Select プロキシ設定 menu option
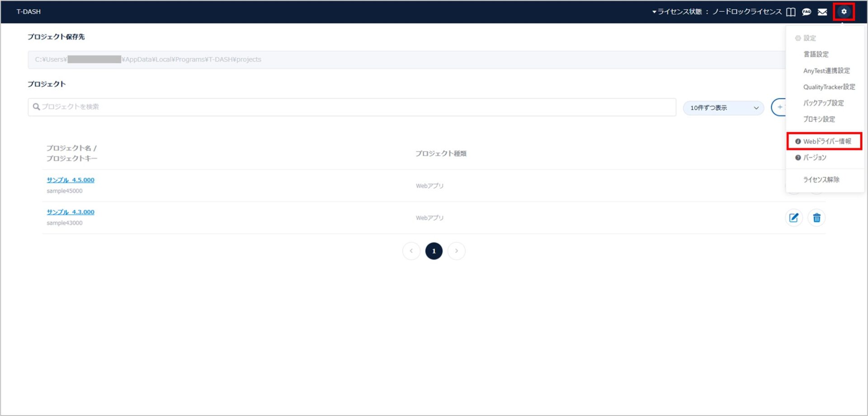Viewport: 868px width, 416px height. pyautogui.click(x=819, y=119)
